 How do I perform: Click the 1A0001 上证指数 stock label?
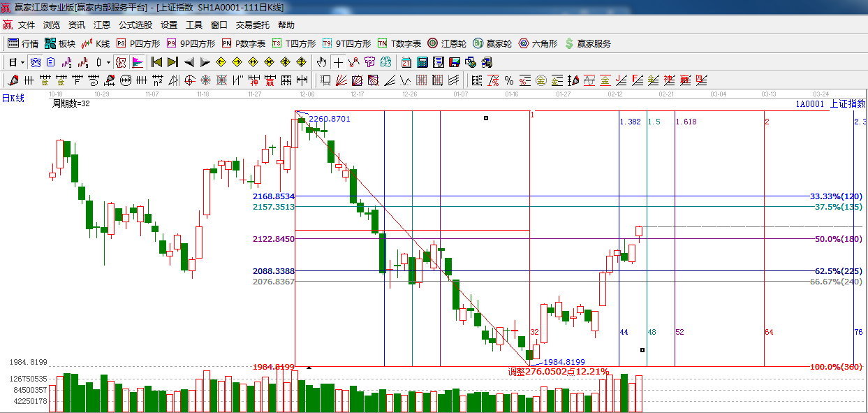coord(830,103)
